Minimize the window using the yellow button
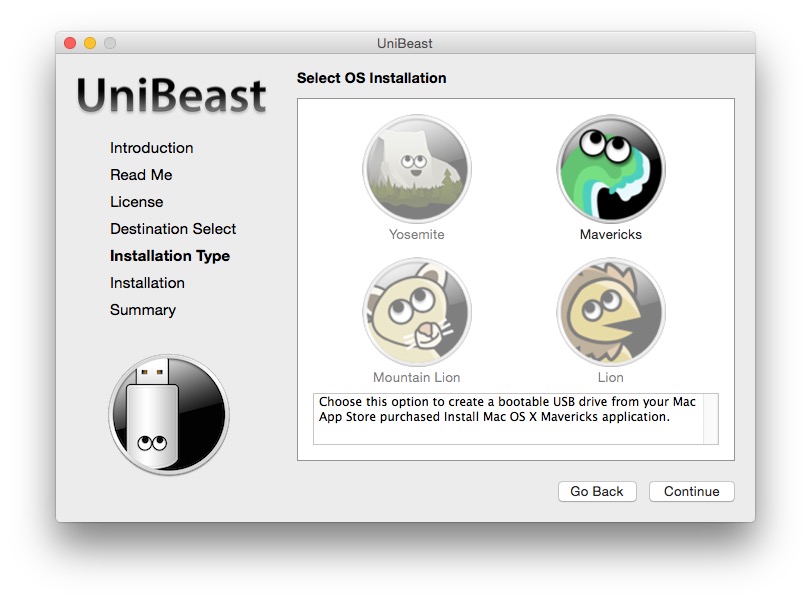Viewport: 811px width, 602px height. [x=90, y=43]
